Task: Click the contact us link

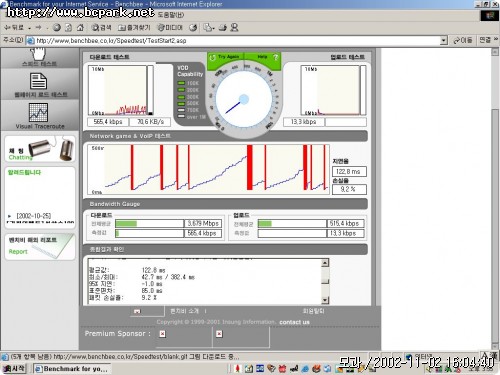Action: pyautogui.click(x=294, y=322)
